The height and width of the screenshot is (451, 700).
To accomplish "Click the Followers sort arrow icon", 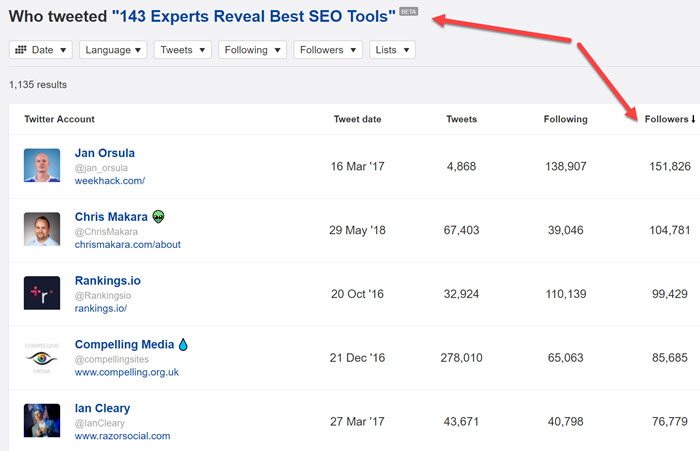I will [693, 119].
